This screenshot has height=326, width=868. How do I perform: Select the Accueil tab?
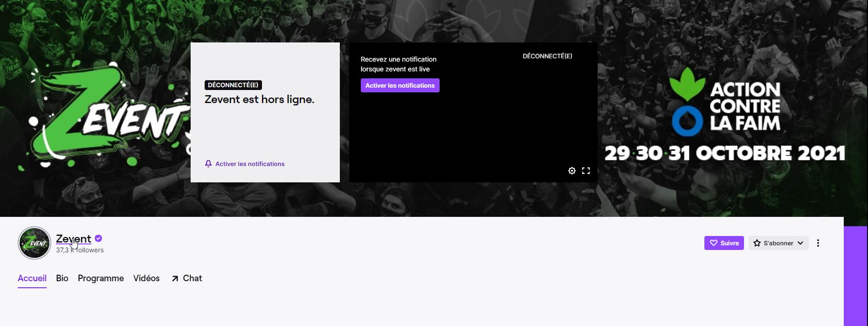coord(32,278)
